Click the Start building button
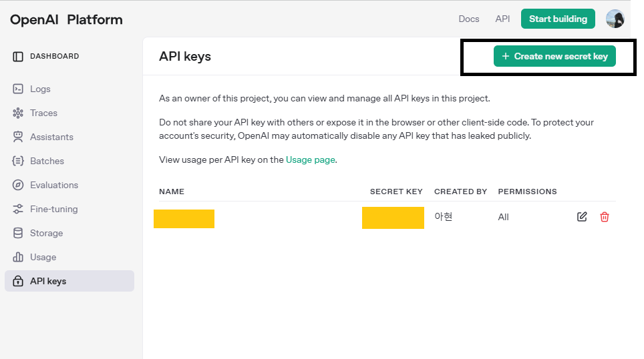The image size is (644, 359). (x=558, y=19)
